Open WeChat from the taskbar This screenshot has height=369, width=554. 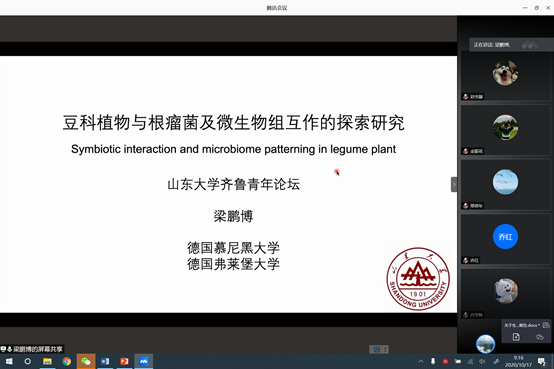click(86, 361)
